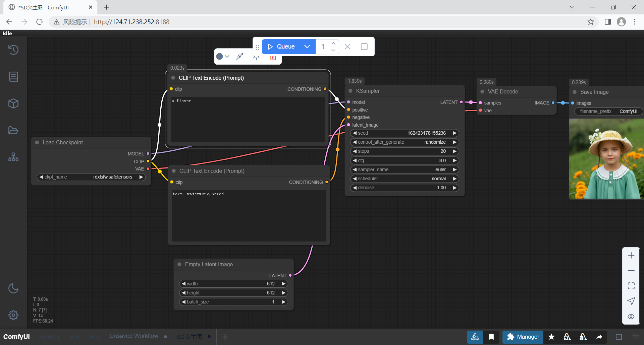Increase the queue batch count
The image size is (644, 345).
333,43
